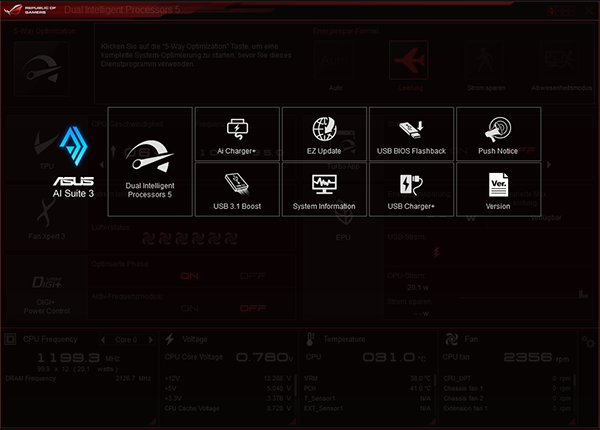Open USB Charger+ tile
Screen dimensions: 600x430
411,189
